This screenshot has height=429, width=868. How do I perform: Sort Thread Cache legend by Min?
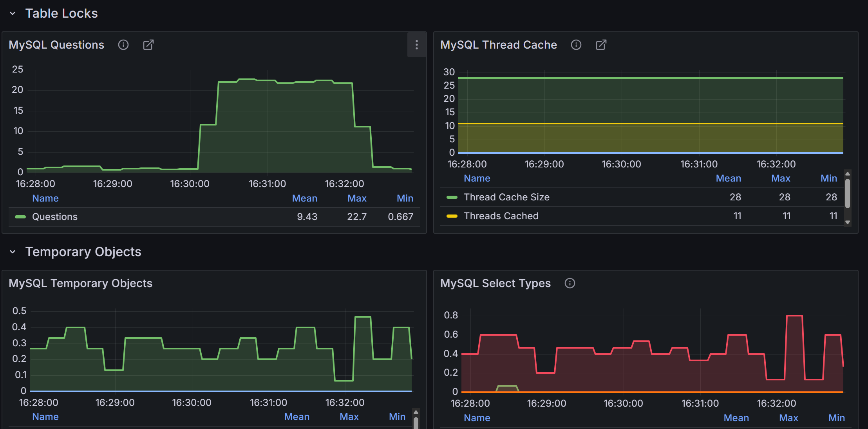829,178
